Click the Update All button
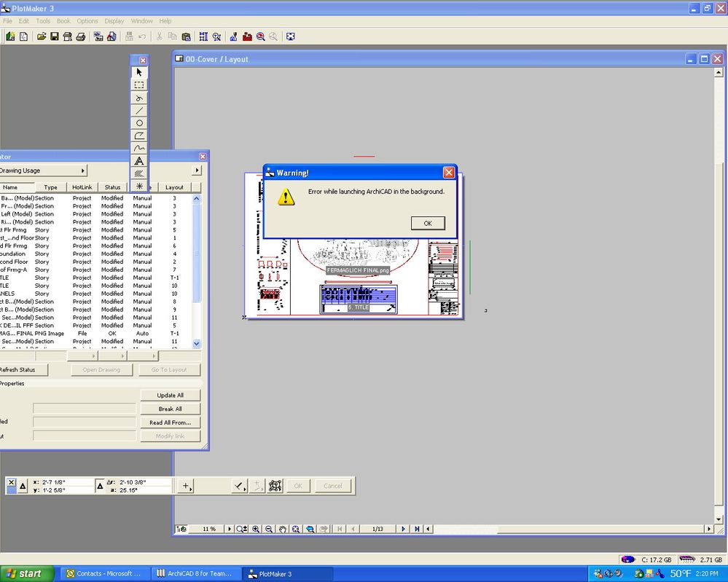The width and height of the screenshot is (728, 582). 170,395
